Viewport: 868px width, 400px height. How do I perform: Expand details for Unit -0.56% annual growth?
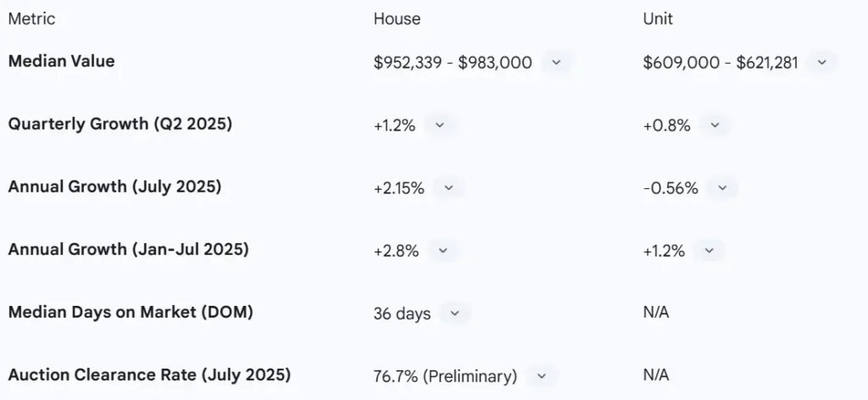tap(722, 188)
